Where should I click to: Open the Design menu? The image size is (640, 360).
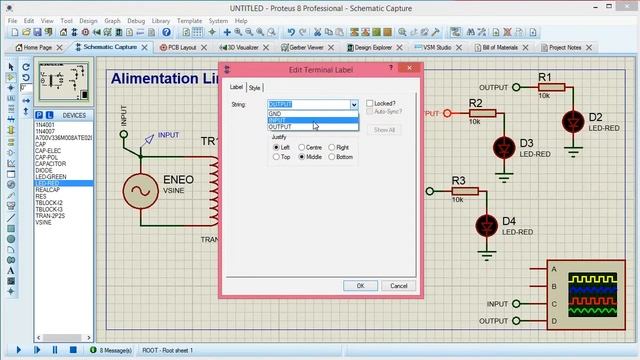tap(88, 20)
